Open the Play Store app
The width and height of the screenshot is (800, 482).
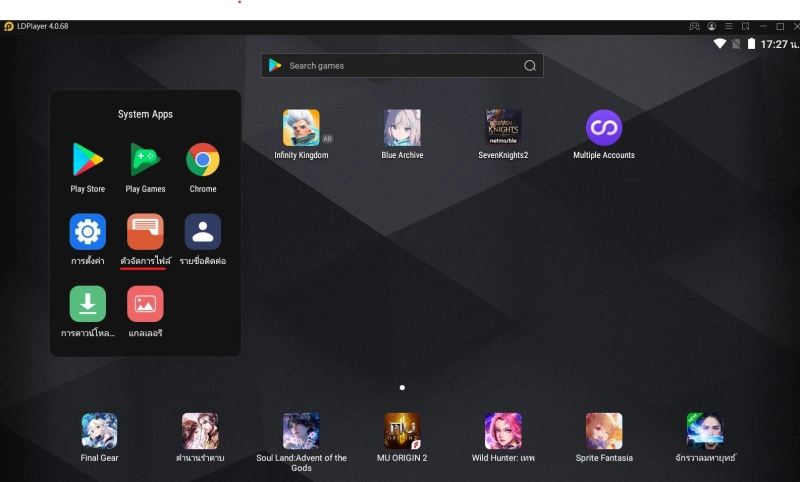(87, 160)
